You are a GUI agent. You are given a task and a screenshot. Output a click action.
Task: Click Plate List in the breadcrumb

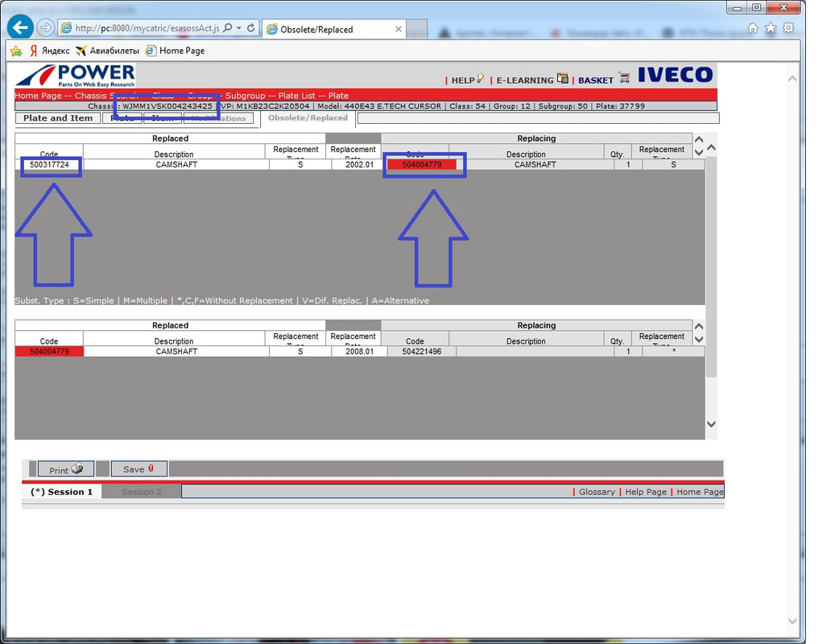point(296,95)
